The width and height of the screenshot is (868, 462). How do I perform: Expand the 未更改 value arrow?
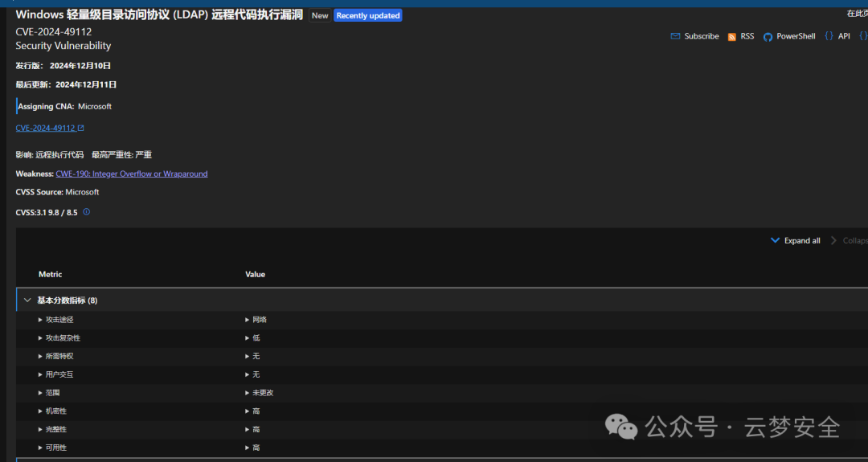tap(247, 392)
